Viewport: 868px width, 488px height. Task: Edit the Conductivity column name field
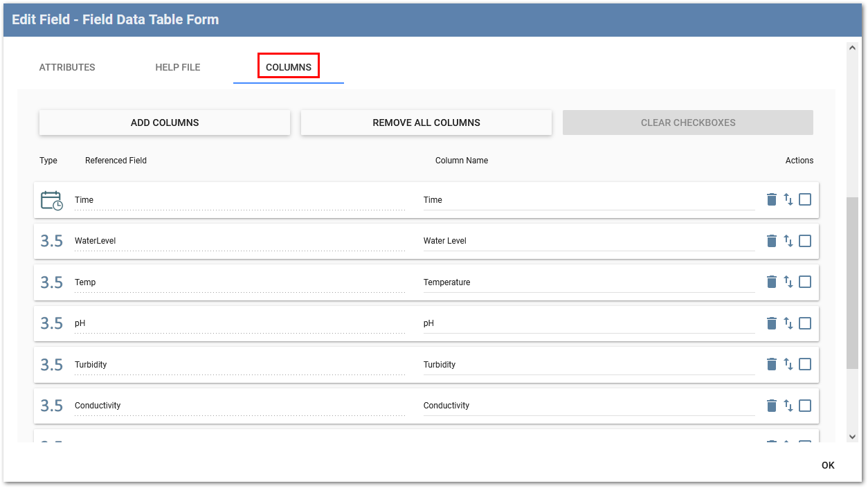tap(589, 406)
